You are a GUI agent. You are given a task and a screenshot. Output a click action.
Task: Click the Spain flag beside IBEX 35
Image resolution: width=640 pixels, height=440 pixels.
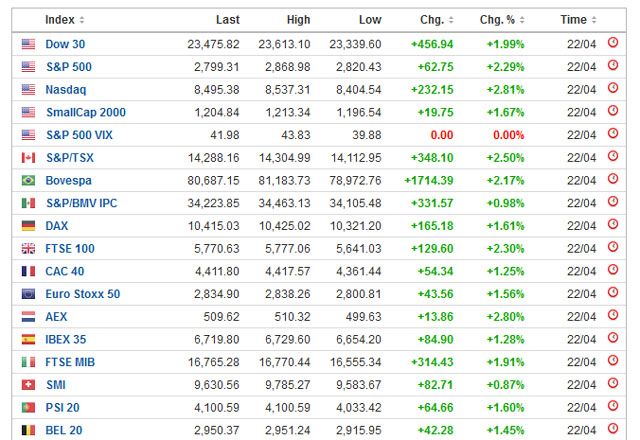point(28,339)
